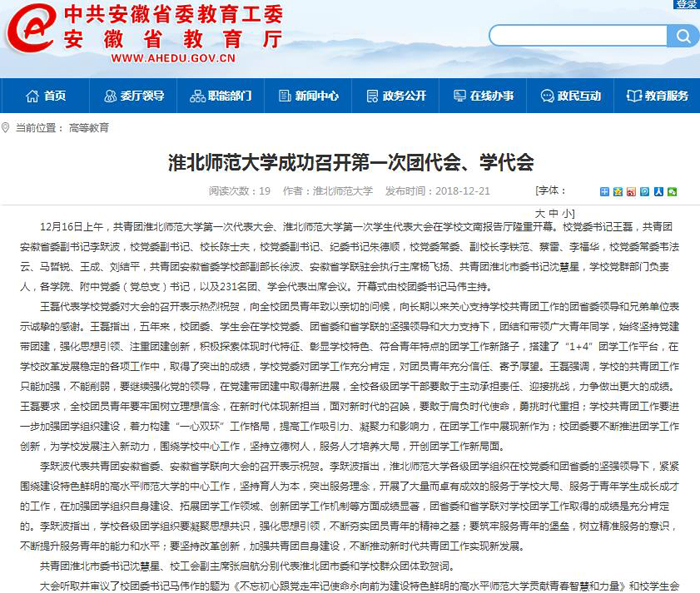Click the 中共安徽省委教育工委 header text

(x=174, y=14)
